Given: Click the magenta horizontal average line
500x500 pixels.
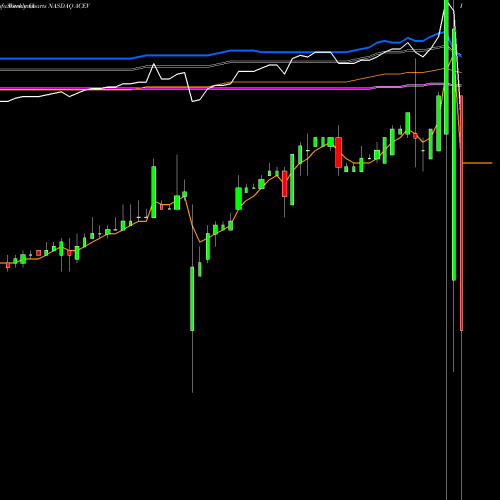Looking at the screenshot, I should pos(230,89).
